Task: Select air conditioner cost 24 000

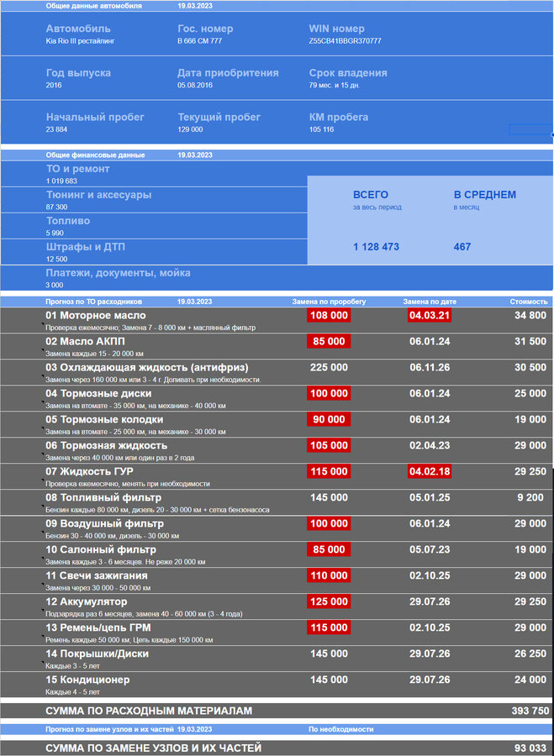Action: (x=530, y=680)
